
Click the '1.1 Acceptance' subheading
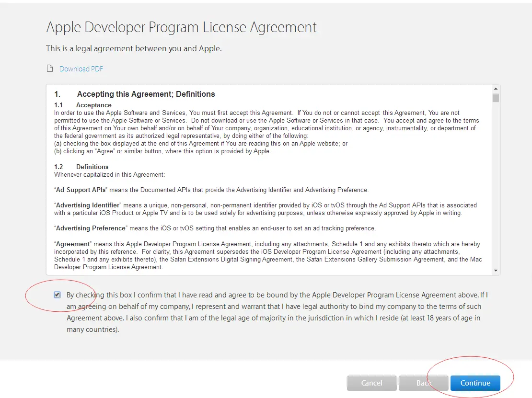83,105
